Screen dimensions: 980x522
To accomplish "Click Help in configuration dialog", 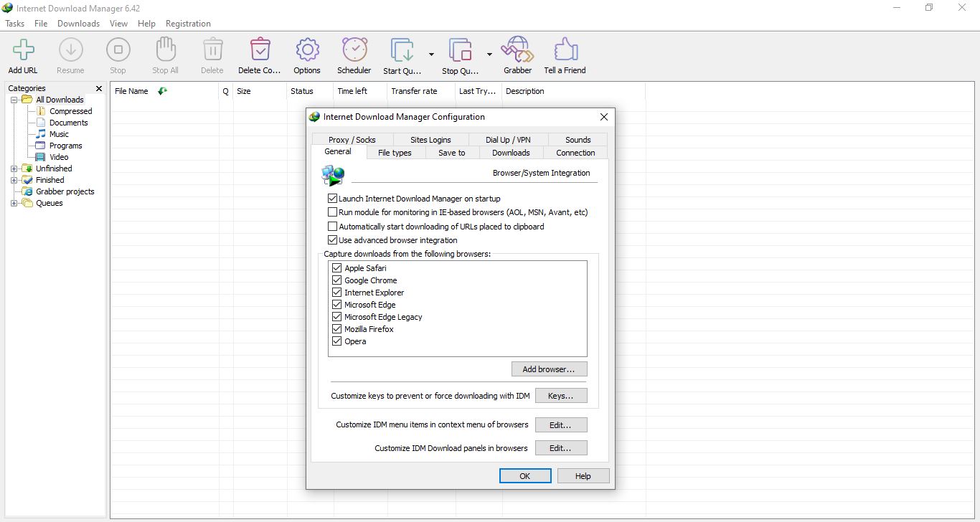I will pyautogui.click(x=583, y=476).
